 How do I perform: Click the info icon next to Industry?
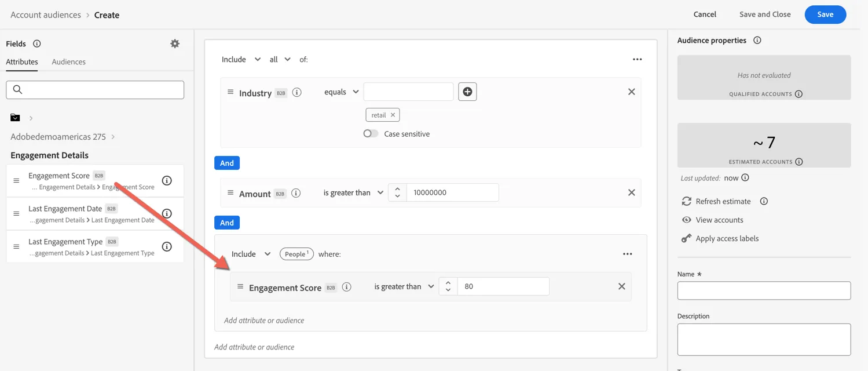tap(297, 92)
